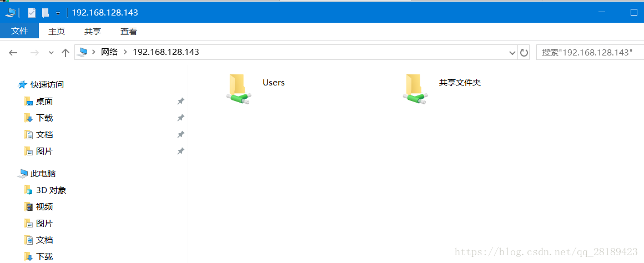The height and width of the screenshot is (263, 644).
Task: Open the Users shared folder icon
Action: [x=239, y=89]
